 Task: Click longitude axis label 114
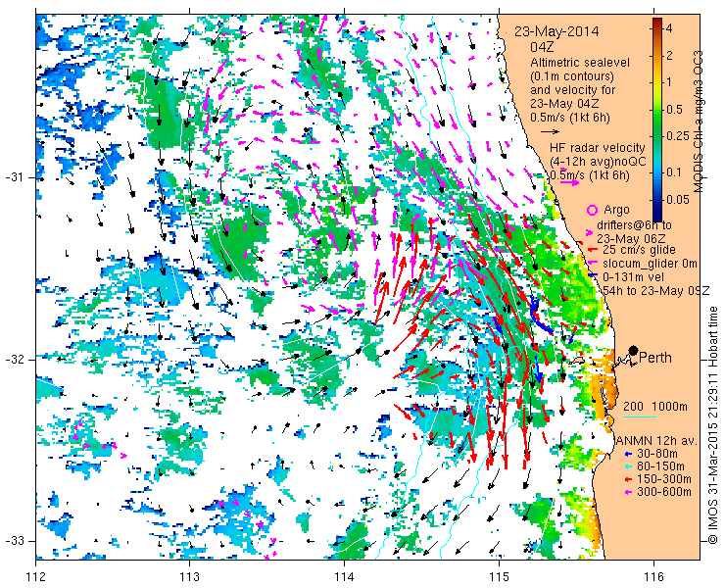click(344, 577)
